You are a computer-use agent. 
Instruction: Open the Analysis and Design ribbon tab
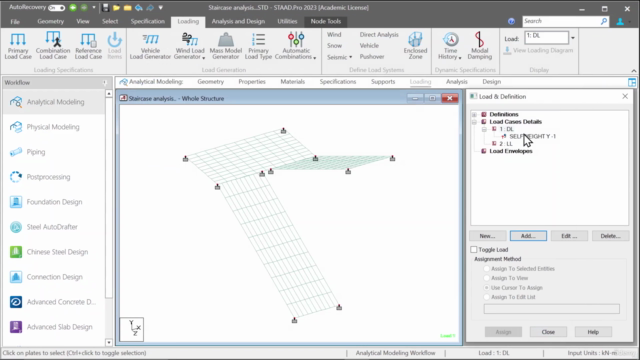tap(238, 21)
